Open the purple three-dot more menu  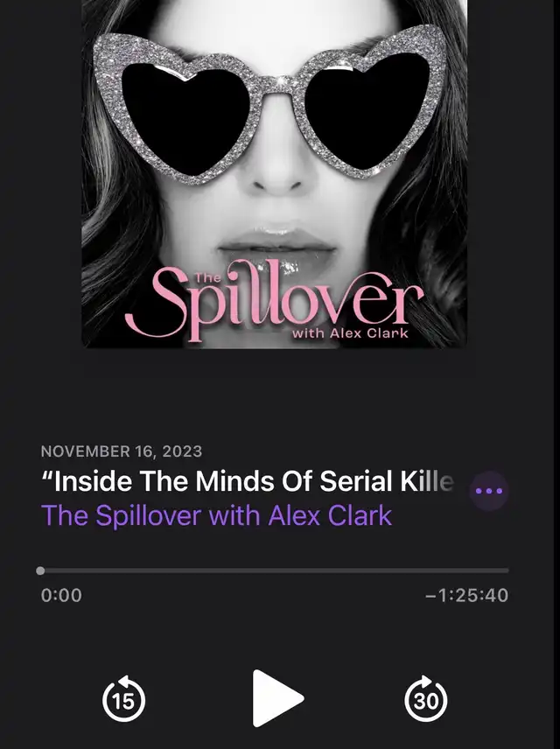pos(489,491)
